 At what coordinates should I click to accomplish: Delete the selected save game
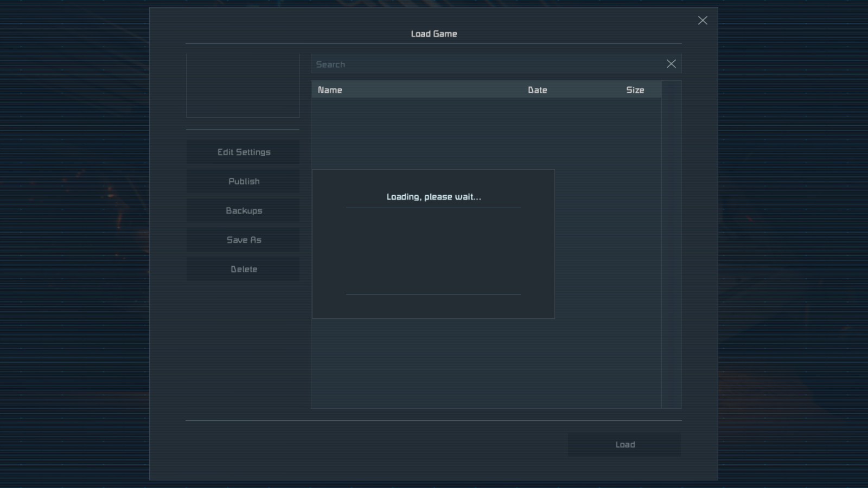(x=244, y=269)
